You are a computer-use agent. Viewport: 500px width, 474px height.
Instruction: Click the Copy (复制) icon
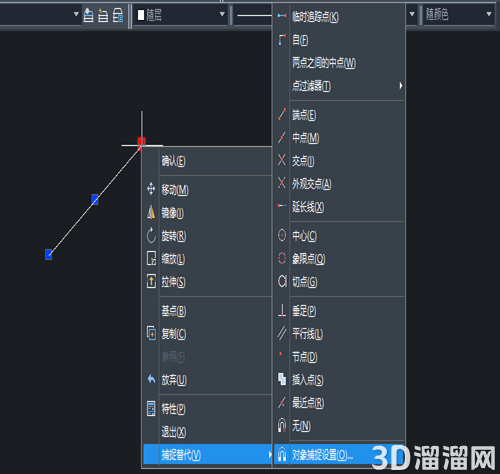tap(151, 333)
